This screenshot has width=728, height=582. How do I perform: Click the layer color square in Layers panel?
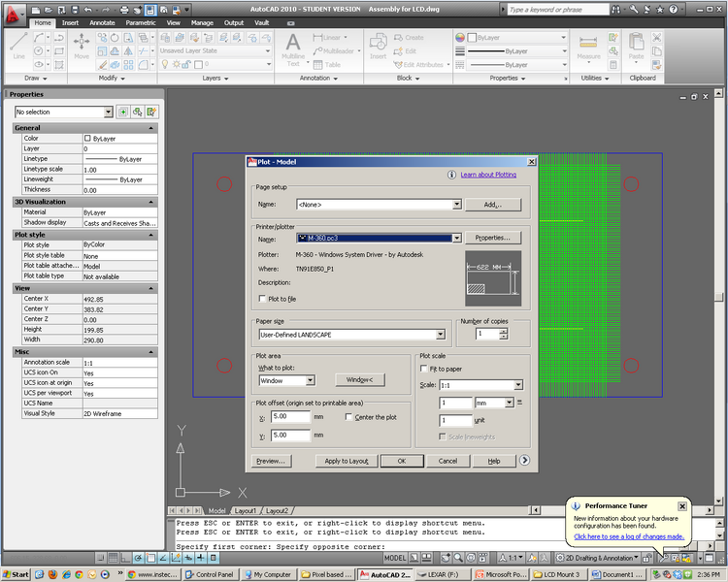pos(198,65)
